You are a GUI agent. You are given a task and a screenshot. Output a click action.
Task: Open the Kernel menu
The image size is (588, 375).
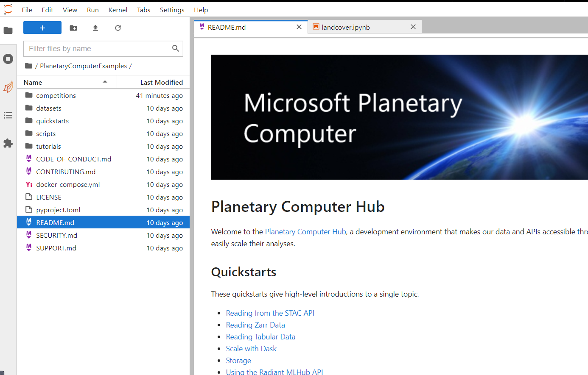tap(118, 10)
